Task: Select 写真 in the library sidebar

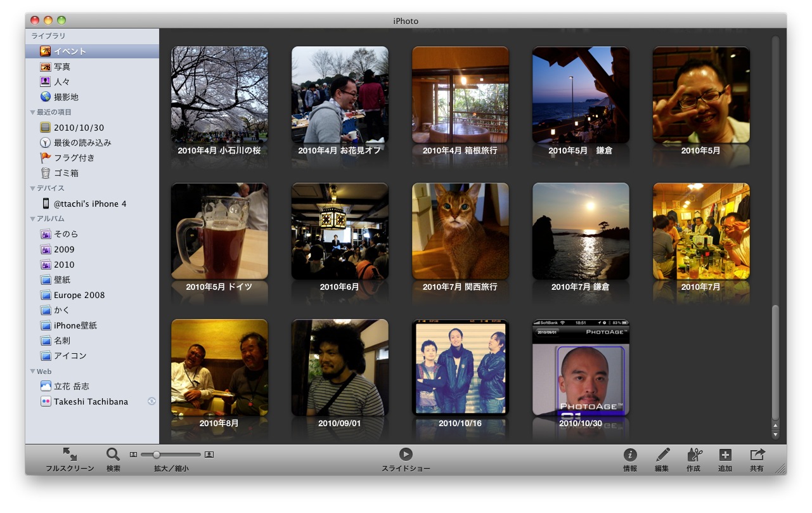Action: pos(61,67)
